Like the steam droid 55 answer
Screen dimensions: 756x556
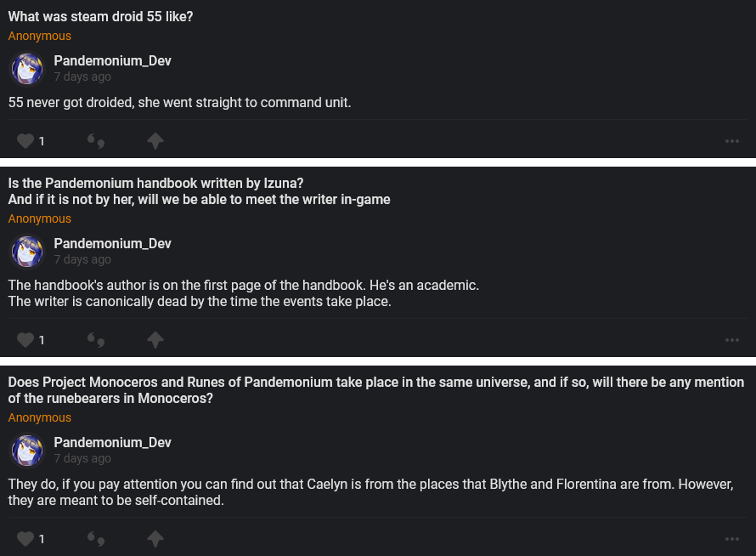click(26, 141)
